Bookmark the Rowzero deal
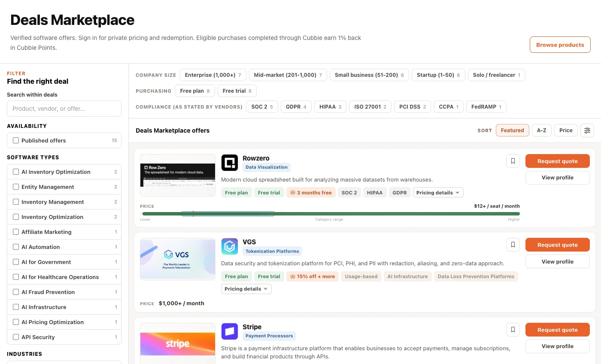Viewport: 601px width, 364px height. pyautogui.click(x=513, y=161)
